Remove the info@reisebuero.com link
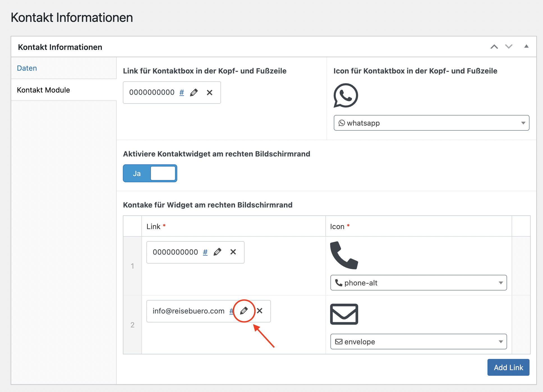Screen dimensions: 543x392 point(260,311)
